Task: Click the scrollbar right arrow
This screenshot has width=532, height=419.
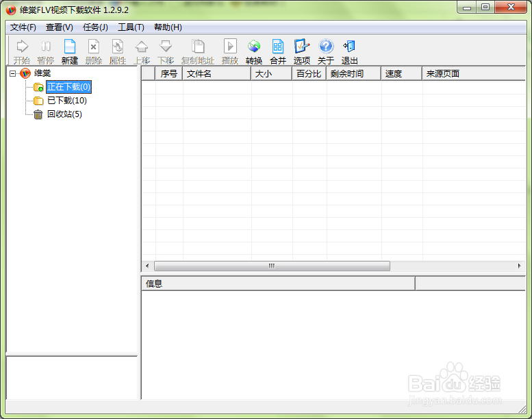Action: (x=520, y=266)
